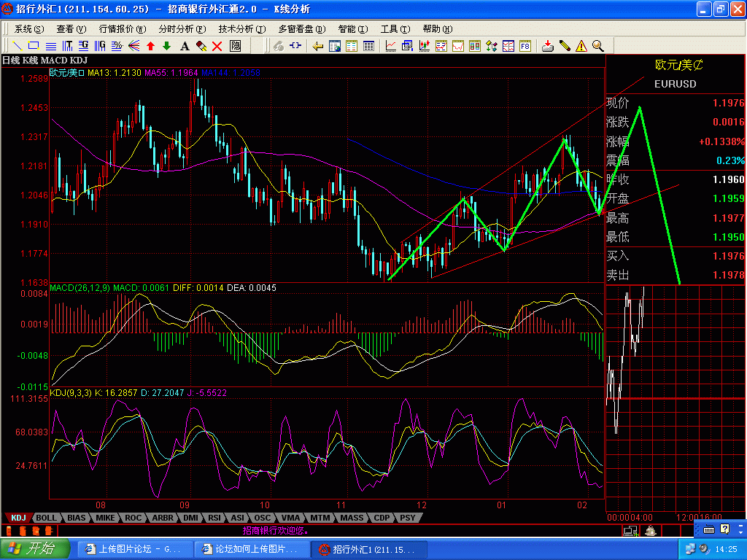Click the yellow back arrow icon
Viewport: 747px width, 560px height.
(318, 46)
